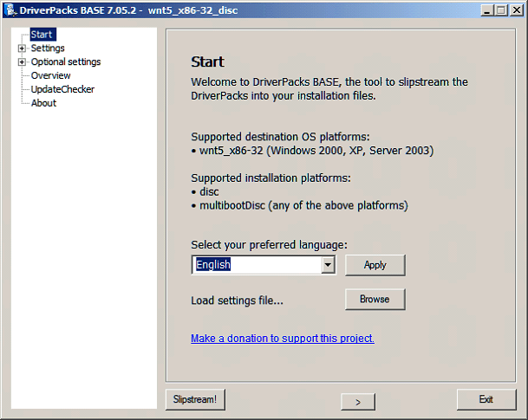The image size is (528, 420).
Task: Apply the selected language
Action: (x=375, y=265)
